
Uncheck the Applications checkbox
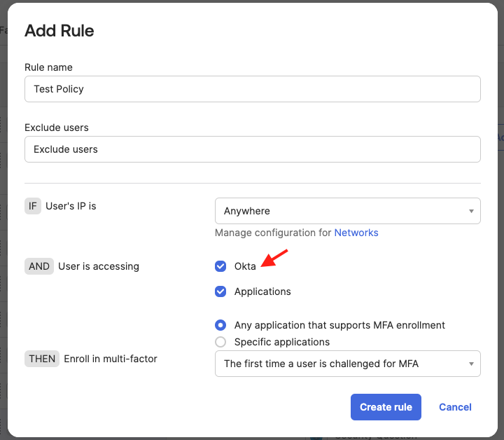click(220, 291)
